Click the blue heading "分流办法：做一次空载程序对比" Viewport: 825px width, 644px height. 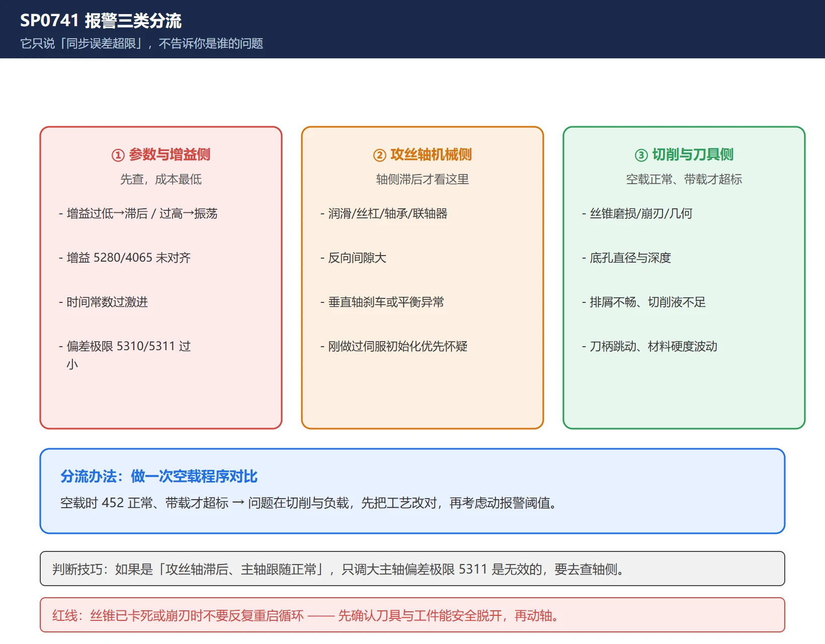(159, 476)
